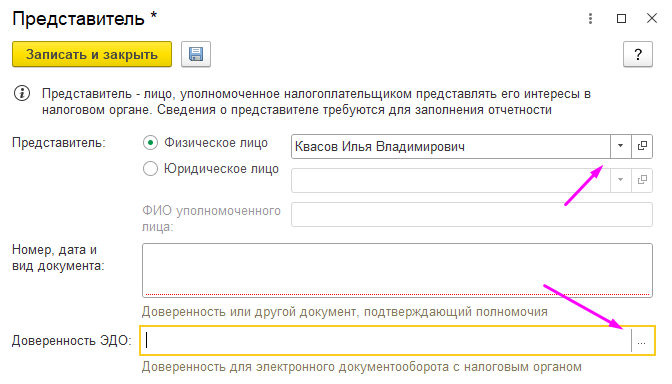Click the ФИО уполномоченного лица field

[x=472, y=214]
